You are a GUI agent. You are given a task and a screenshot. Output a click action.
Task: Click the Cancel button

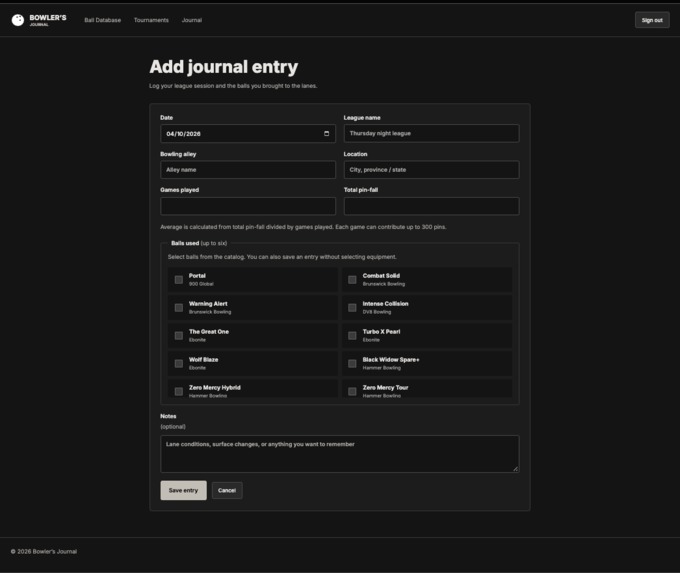(x=227, y=490)
